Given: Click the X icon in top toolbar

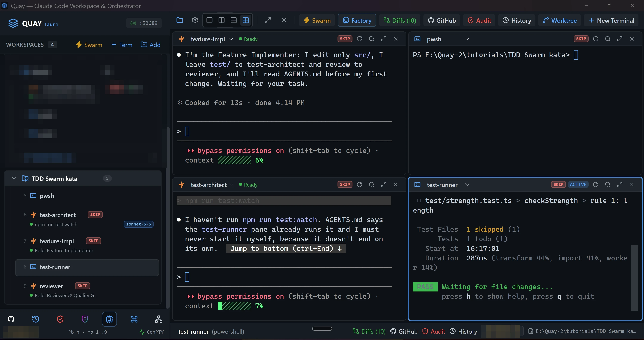Looking at the screenshot, I should point(284,20).
